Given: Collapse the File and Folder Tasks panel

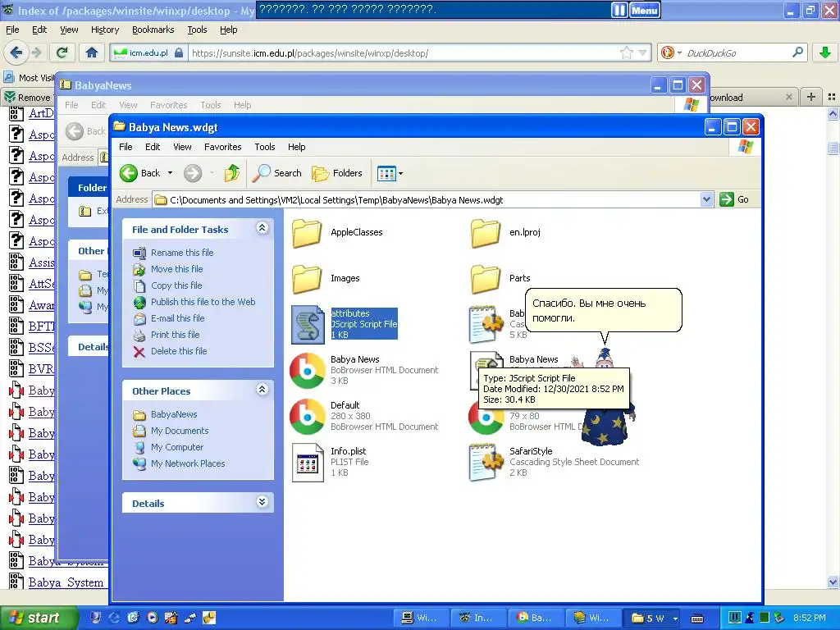Looking at the screenshot, I should [x=262, y=228].
